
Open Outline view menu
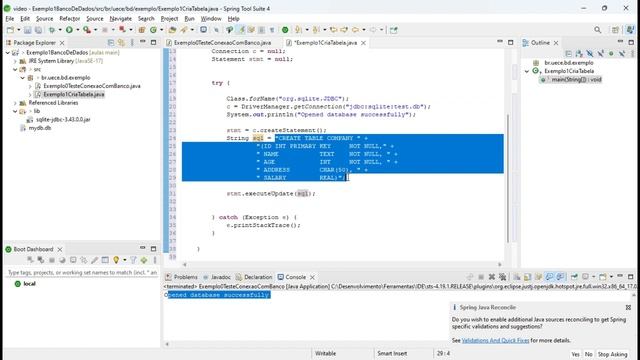tap(632, 53)
